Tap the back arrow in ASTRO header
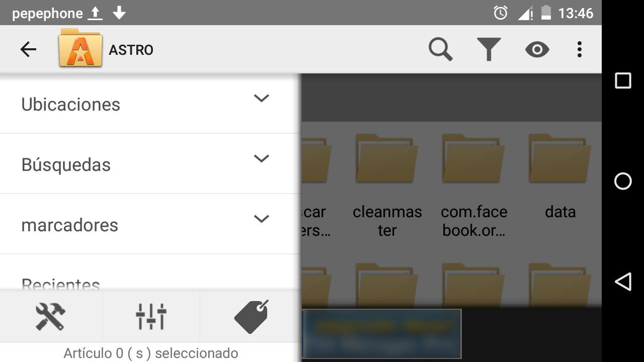This screenshot has height=362, width=644. [x=28, y=49]
